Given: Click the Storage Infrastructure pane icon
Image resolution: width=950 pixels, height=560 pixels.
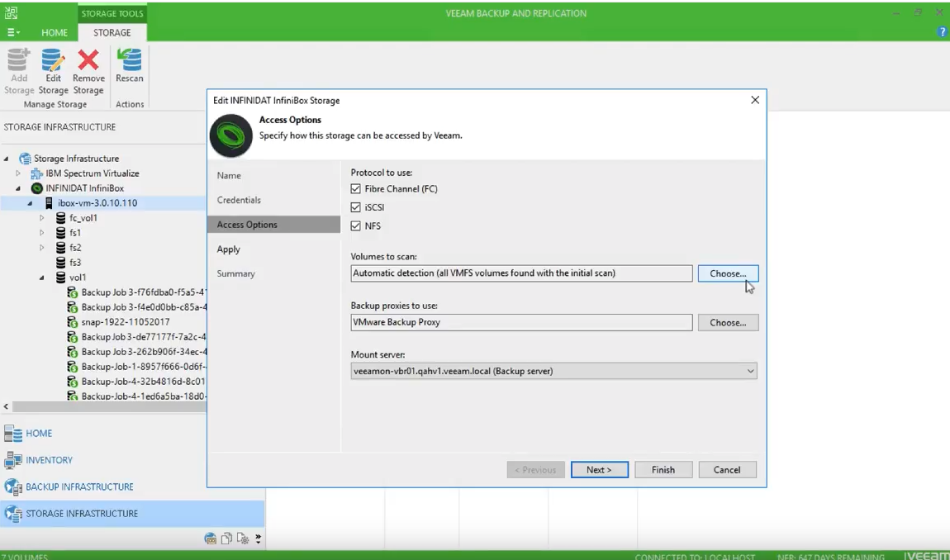Looking at the screenshot, I should click(x=12, y=514).
